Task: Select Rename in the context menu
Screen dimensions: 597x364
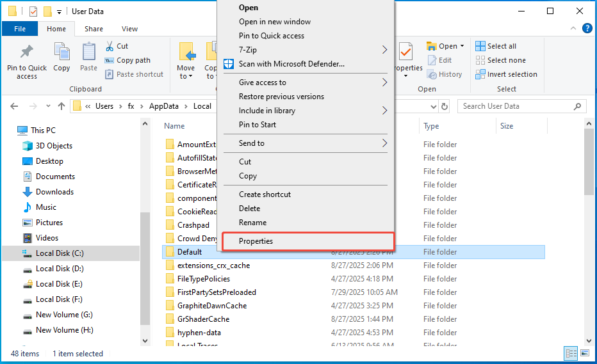Action: [x=252, y=223]
